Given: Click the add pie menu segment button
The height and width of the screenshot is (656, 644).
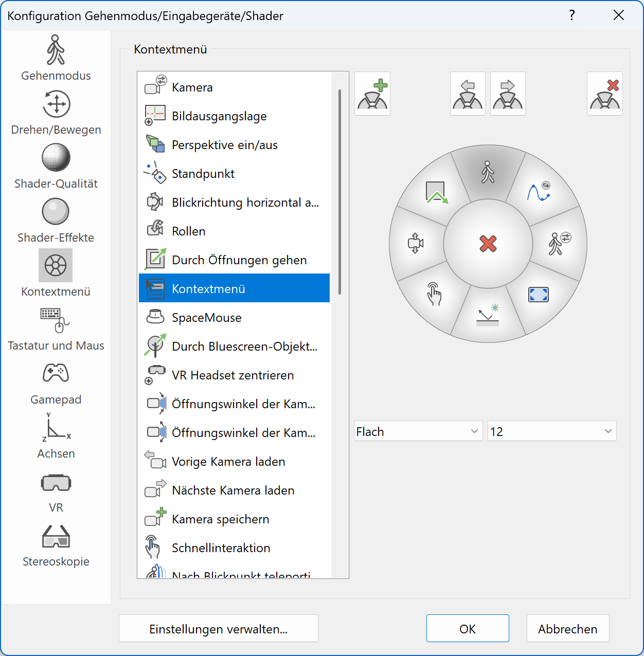Looking at the screenshot, I should click(372, 94).
